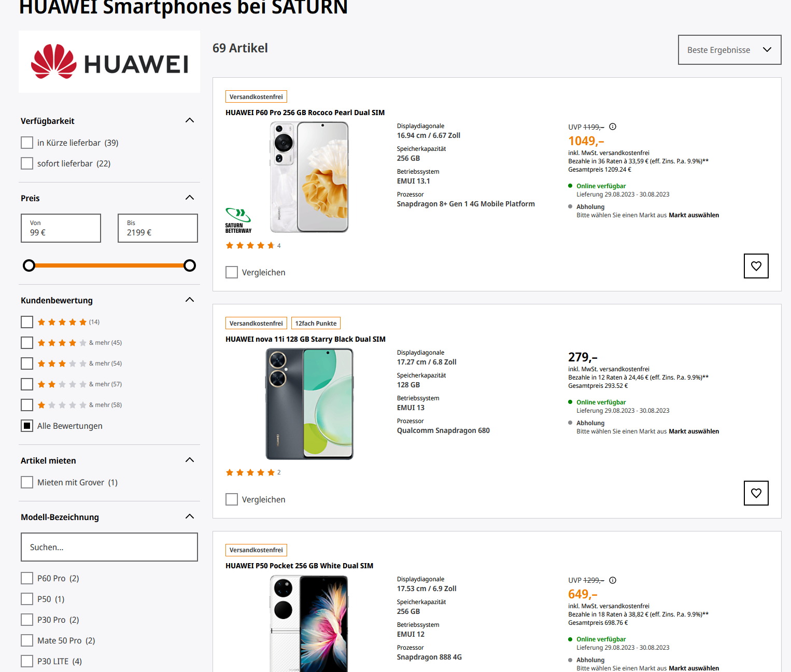Image resolution: width=791 pixels, height=672 pixels.
Task: Open UVP info icon for P50 Pocket
Action: click(613, 580)
